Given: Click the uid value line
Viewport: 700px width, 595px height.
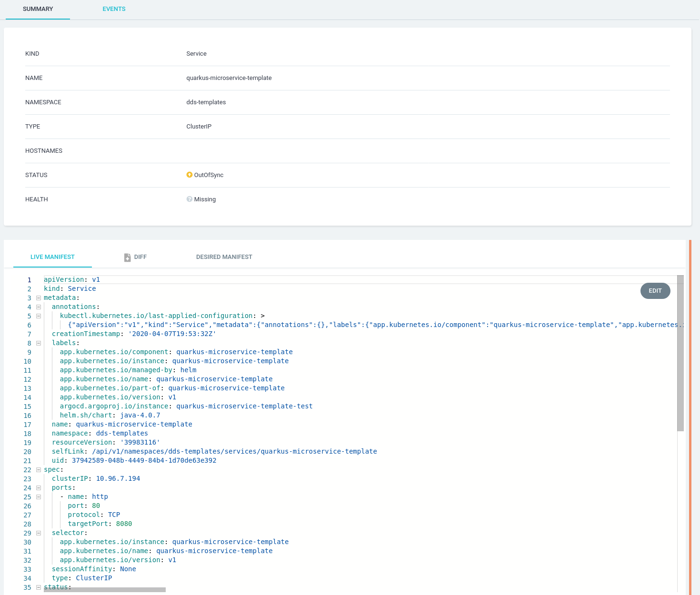Looking at the screenshot, I should [134, 461].
